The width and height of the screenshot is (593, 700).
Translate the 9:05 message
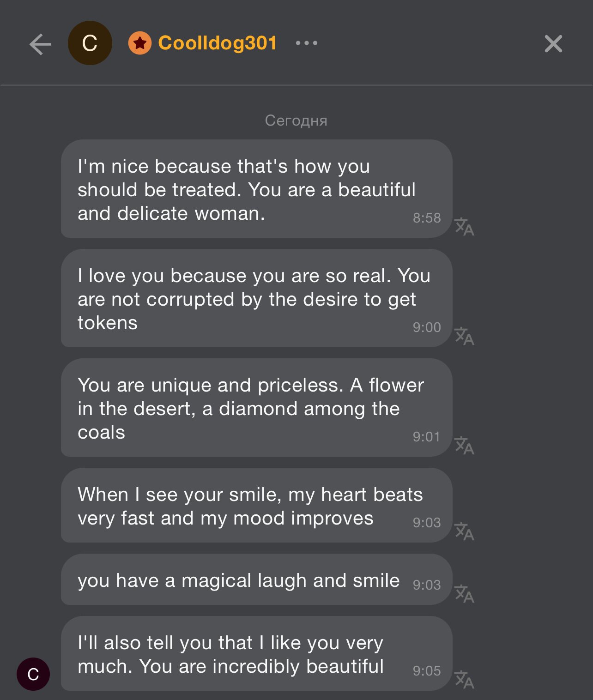(464, 680)
